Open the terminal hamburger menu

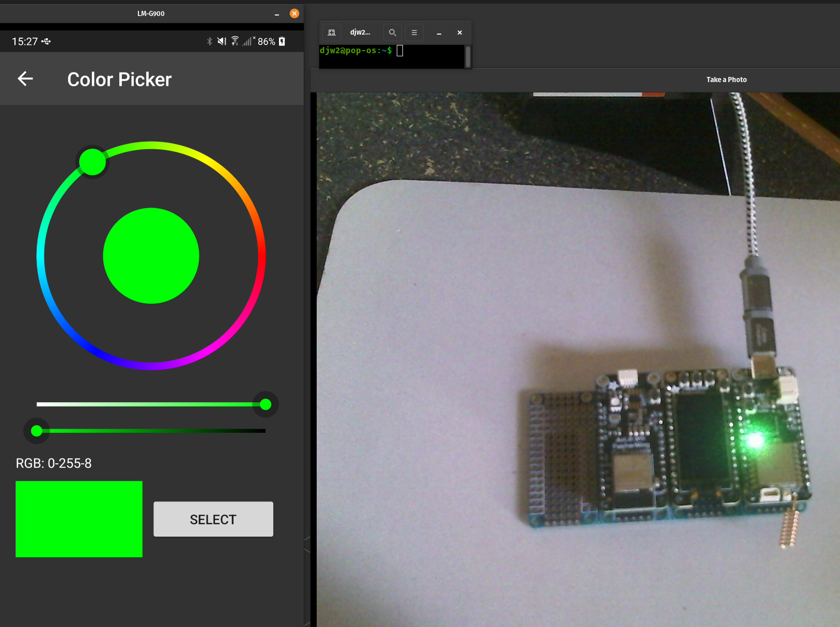[414, 33]
